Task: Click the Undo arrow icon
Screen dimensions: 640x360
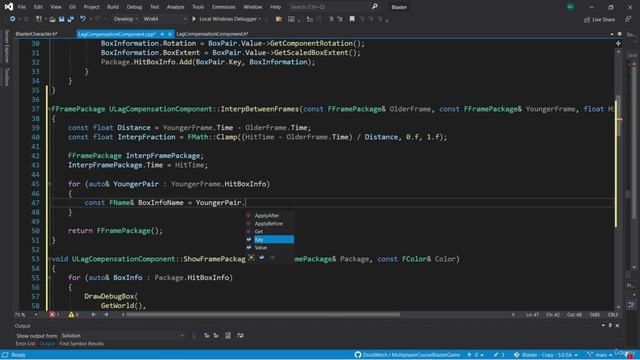Action: (83, 19)
